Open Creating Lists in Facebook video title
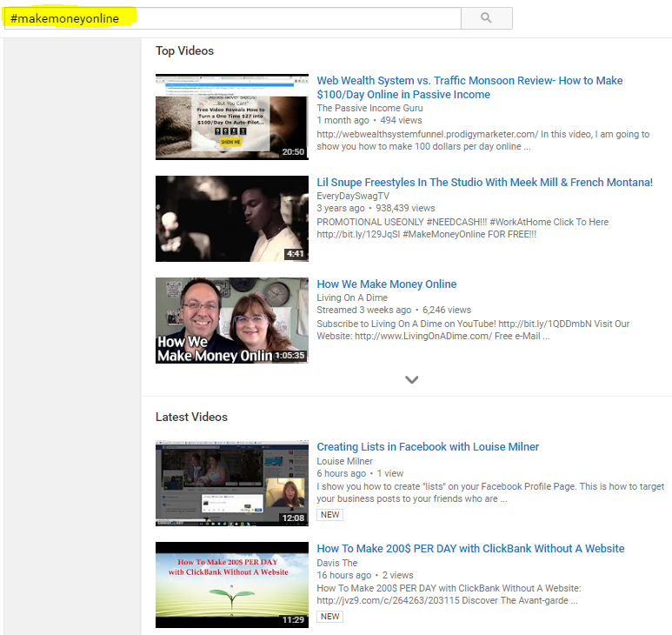This screenshot has width=672, height=635. [428, 447]
